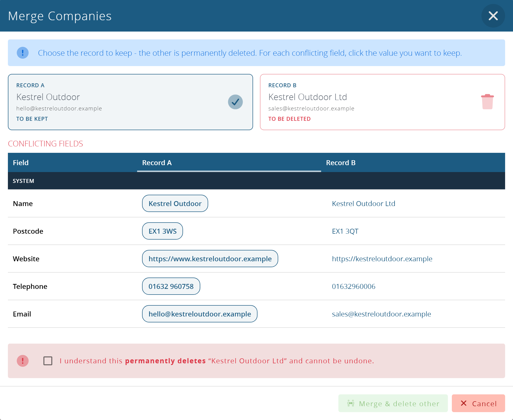The image size is (513, 420).
Task: Click the Record A column header
Action: click(x=229, y=163)
